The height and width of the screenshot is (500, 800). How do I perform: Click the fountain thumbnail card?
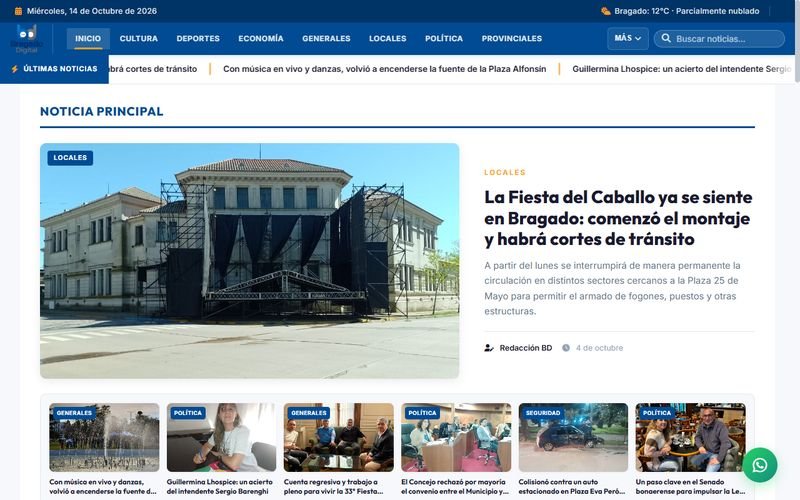click(104, 437)
